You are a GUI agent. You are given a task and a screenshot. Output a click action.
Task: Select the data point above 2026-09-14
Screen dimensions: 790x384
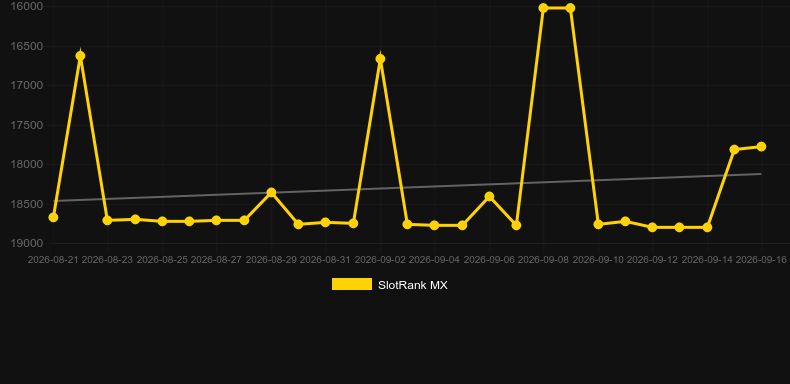pyautogui.click(x=707, y=227)
